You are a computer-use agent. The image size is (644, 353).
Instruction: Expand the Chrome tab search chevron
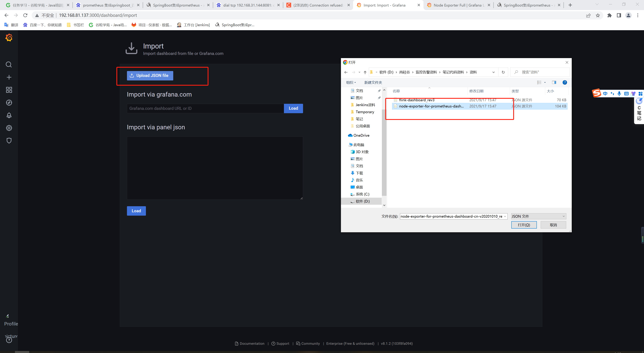click(597, 5)
